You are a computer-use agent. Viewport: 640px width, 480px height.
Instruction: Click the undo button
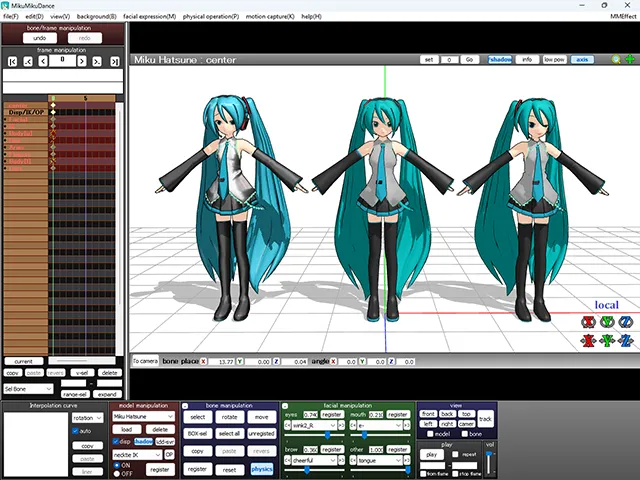40,38
